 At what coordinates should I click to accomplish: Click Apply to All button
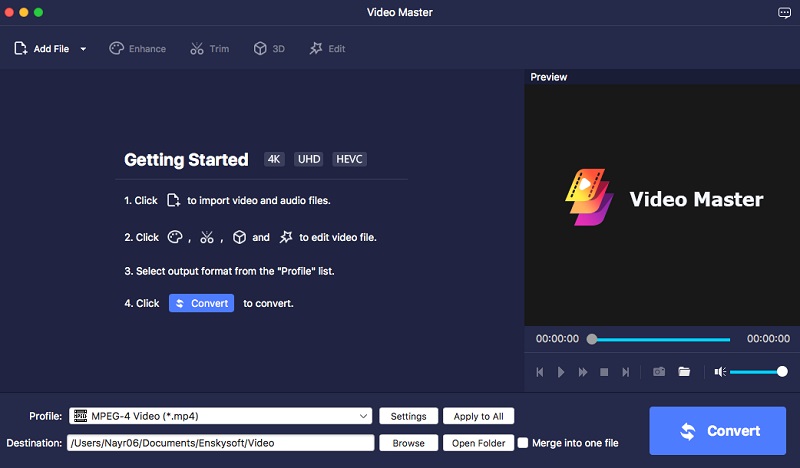[478, 416]
